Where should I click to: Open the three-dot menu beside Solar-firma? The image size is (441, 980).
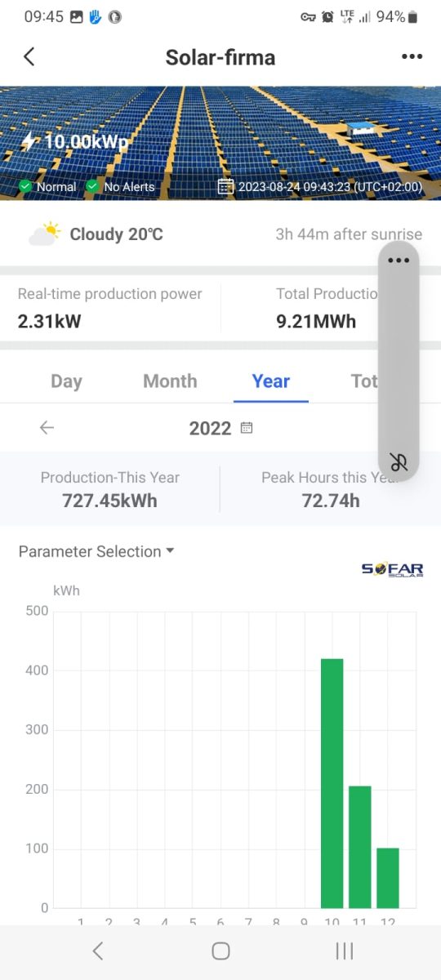pyautogui.click(x=412, y=56)
